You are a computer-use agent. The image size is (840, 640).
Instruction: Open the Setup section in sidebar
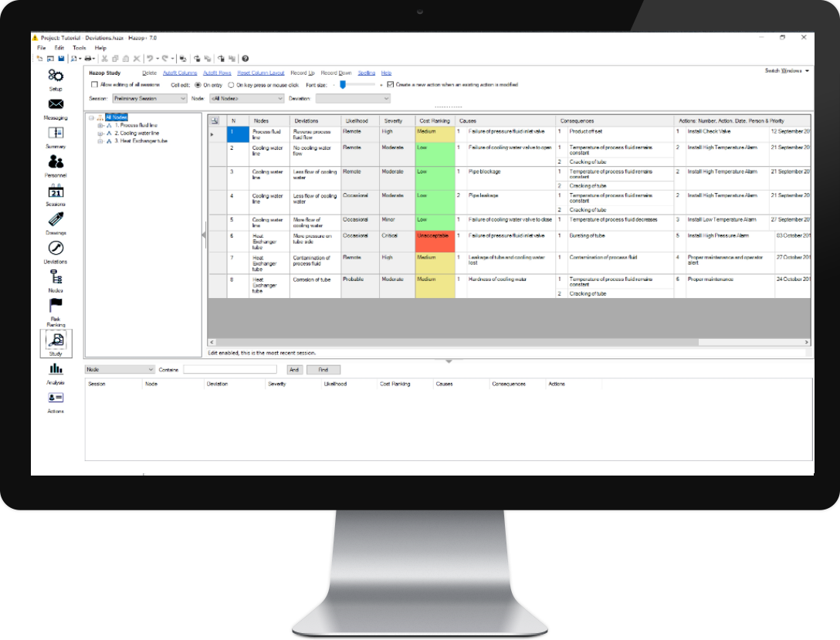[x=56, y=76]
